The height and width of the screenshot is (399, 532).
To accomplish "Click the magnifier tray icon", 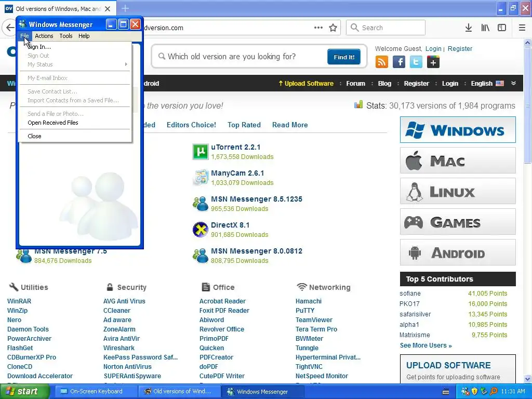I will pyautogui.click(x=494, y=392).
